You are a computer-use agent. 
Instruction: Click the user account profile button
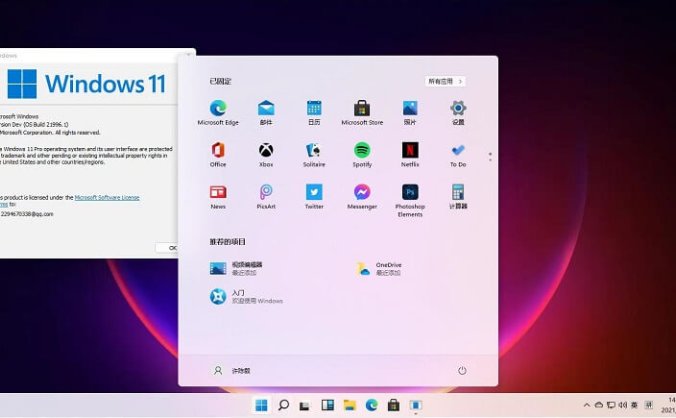[x=232, y=370]
